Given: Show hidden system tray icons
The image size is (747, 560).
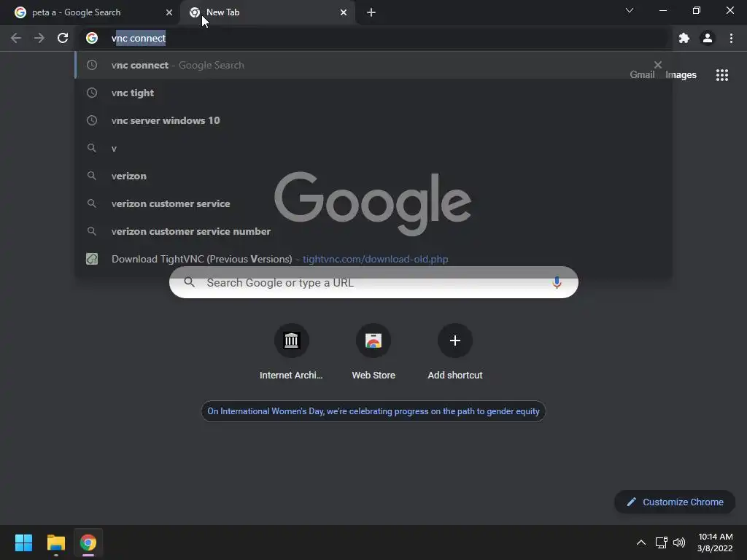Looking at the screenshot, I should point(641,542).
